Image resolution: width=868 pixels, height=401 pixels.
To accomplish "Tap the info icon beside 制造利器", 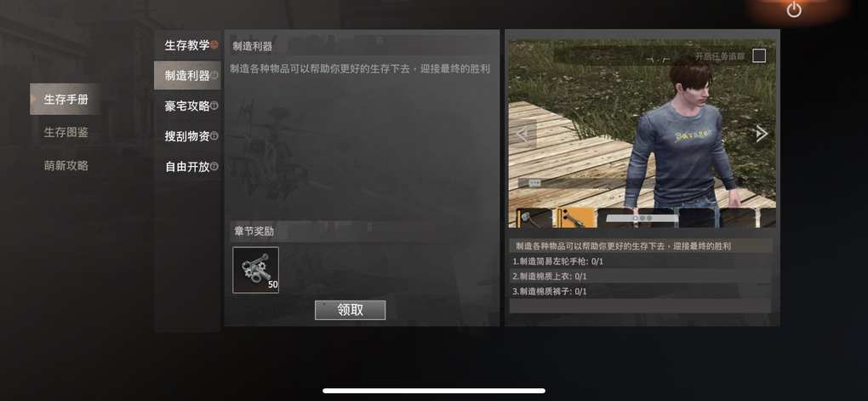I will point(214,75).
